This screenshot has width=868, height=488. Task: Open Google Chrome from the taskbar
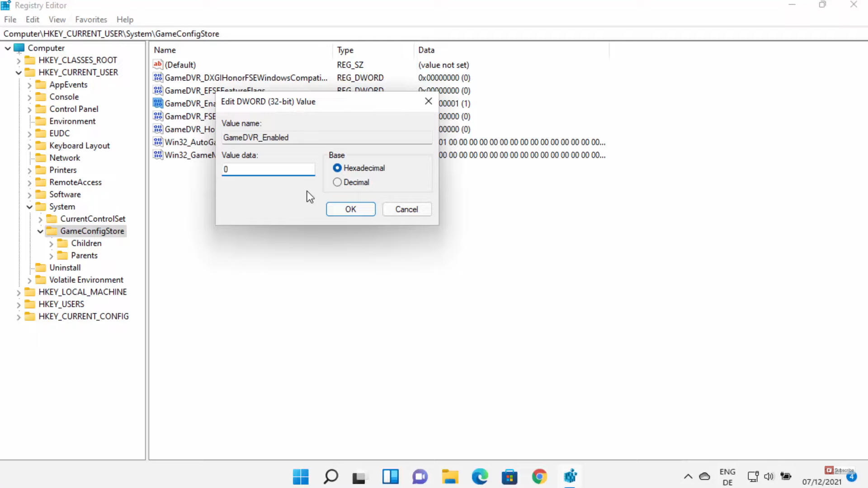(539, 476)
